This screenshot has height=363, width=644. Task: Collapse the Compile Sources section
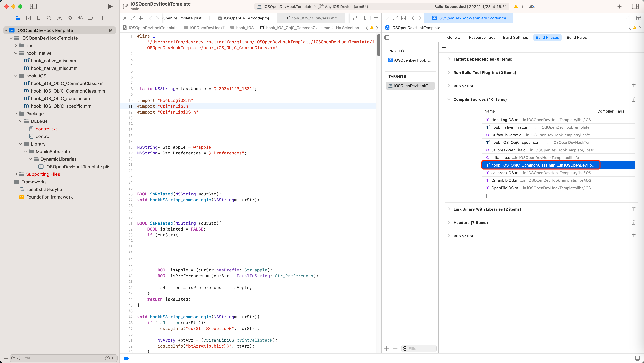(x=449, y=99)
